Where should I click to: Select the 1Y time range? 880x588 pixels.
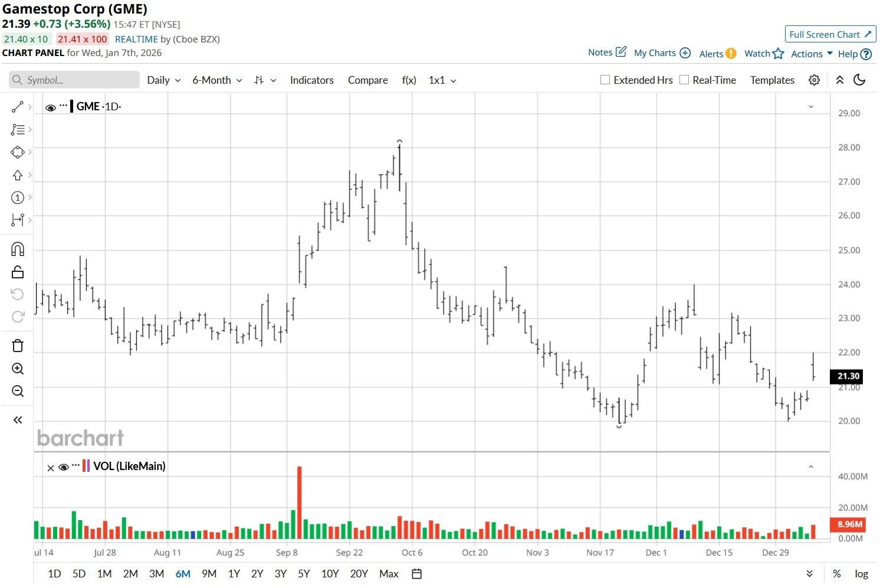(234, 574)
